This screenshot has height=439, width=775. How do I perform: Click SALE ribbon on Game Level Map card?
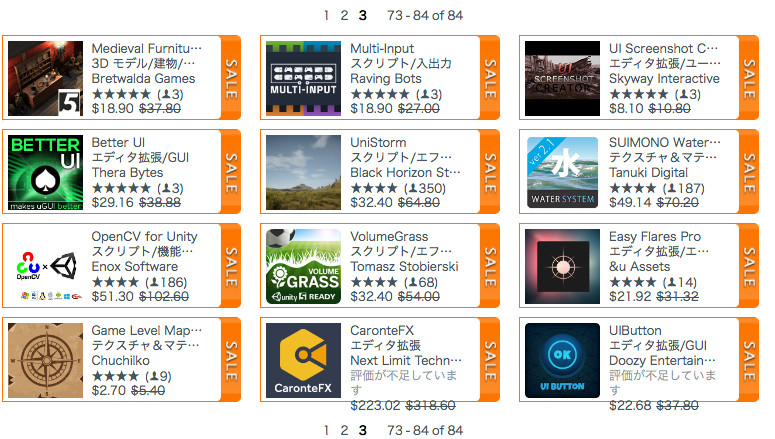(231, 360)
